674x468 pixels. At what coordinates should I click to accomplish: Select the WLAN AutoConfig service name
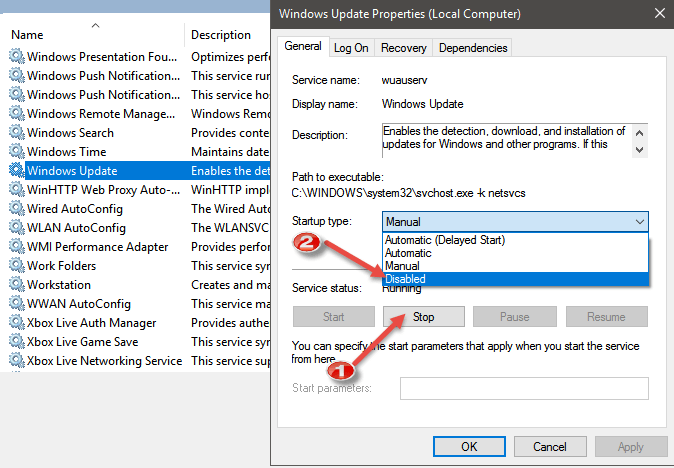76,228
